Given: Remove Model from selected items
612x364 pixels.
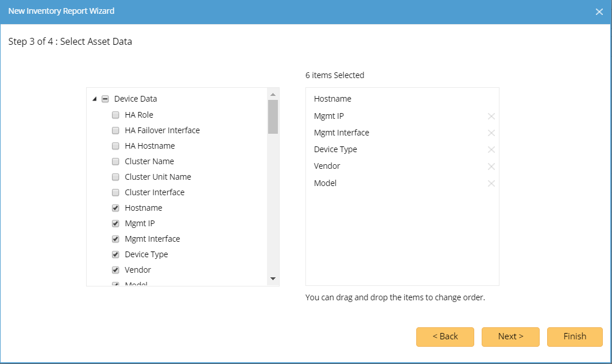Looking at the screenshot, I should 491,184.
